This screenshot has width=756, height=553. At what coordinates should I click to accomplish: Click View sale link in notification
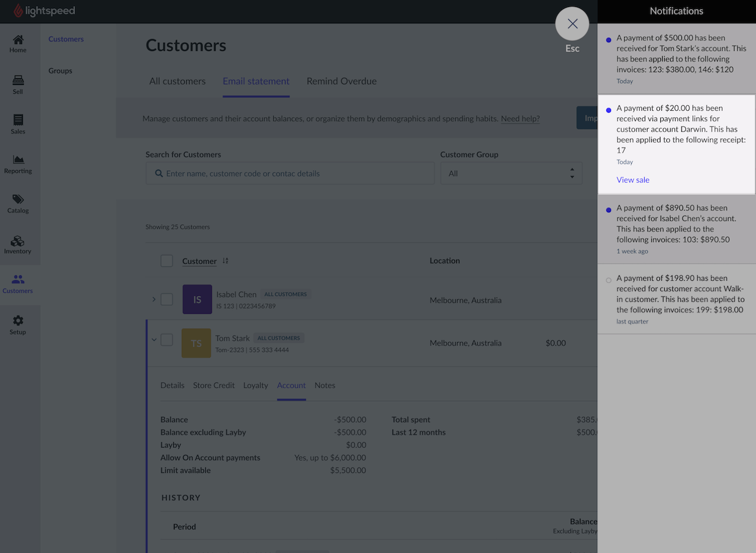coord(633,180)
